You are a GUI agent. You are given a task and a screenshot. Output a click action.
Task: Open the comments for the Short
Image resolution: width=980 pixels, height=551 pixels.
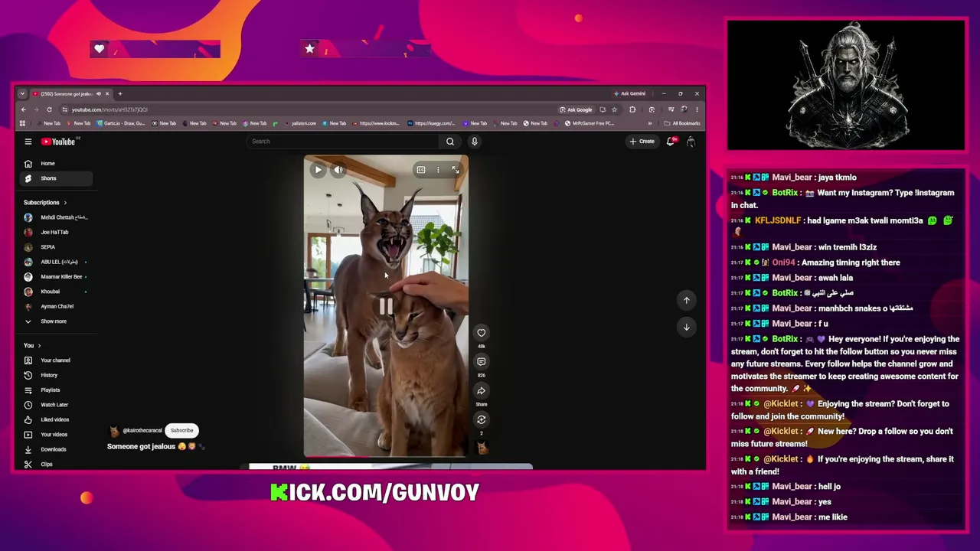[482, 361]
